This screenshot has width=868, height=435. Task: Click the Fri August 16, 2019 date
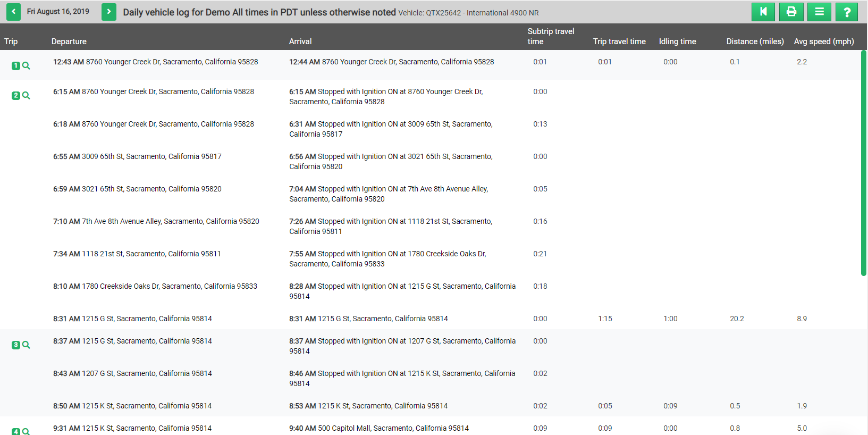click(58, 12)
